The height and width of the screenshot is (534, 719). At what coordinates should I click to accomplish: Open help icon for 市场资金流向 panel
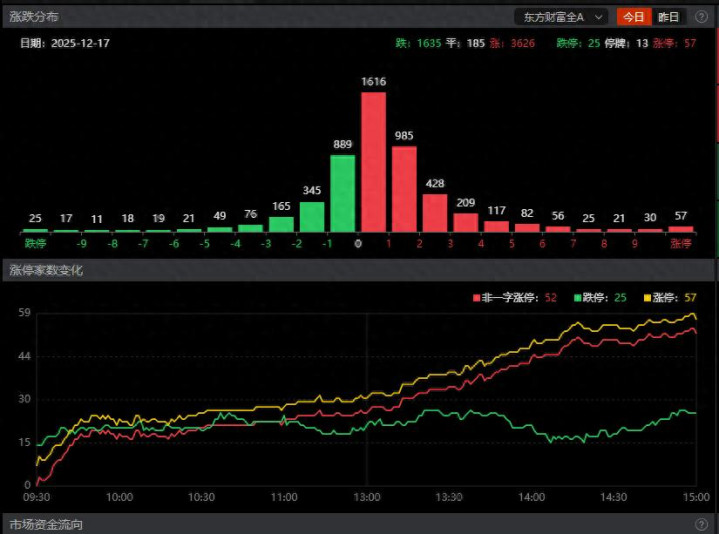click(x=701, y=524)
